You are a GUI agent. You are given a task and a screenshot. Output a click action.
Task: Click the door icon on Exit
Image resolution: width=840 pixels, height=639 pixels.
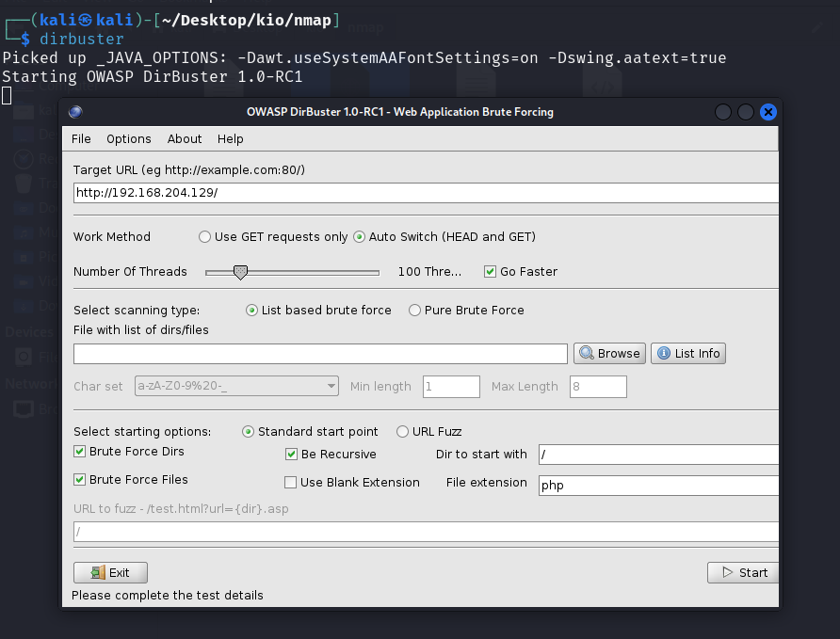(x=98, y=572)
